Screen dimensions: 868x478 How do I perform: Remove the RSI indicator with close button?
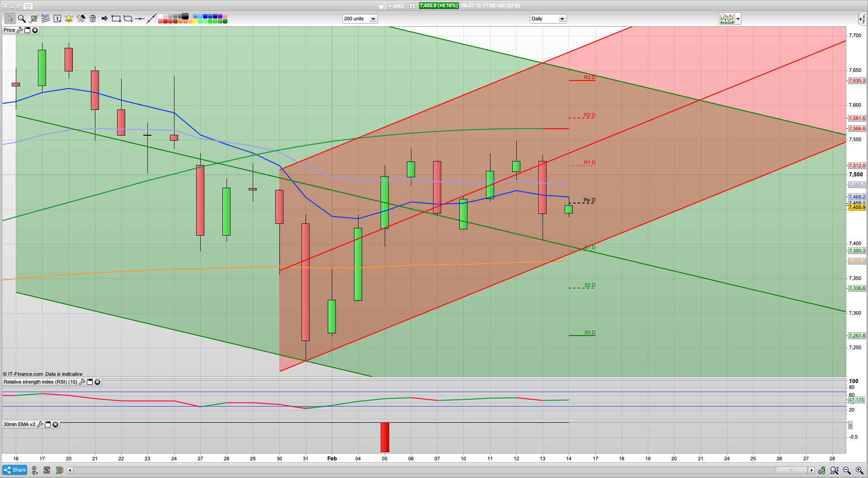pyautogui.click(x=97, y=382)
